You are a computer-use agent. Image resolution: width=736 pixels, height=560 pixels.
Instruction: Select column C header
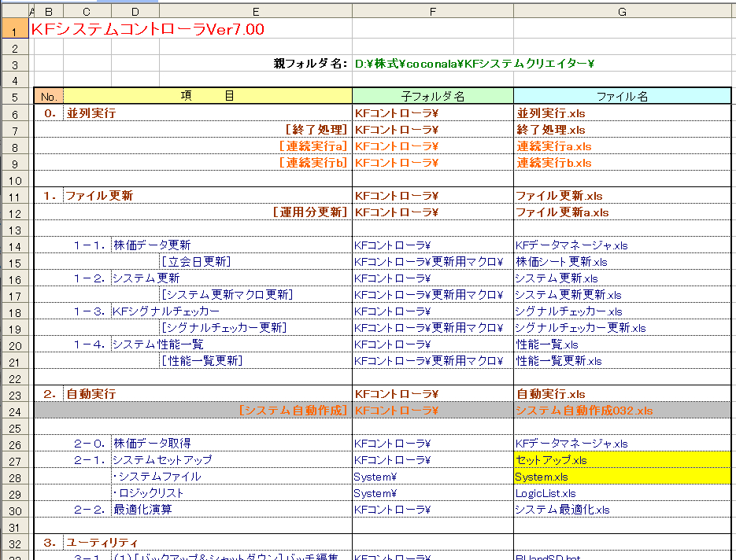coord(87,11)
